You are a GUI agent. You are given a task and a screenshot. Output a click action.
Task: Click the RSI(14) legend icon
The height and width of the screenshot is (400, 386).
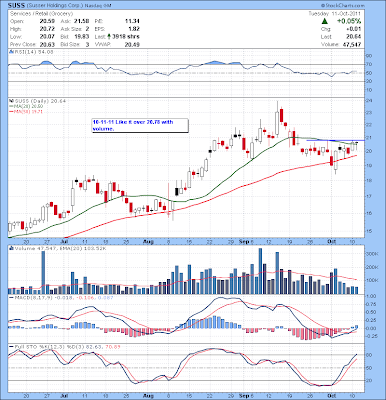coord(11,52)
